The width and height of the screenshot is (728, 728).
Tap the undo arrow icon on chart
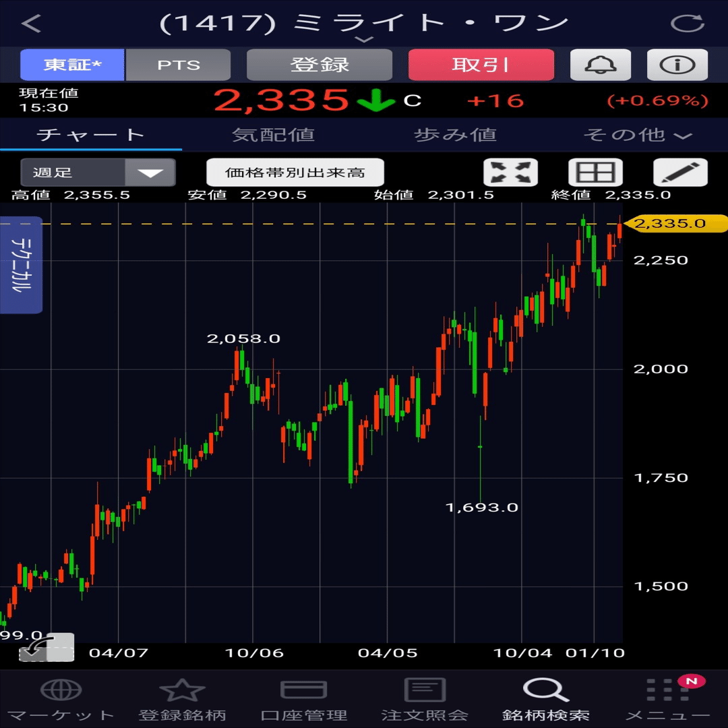(x=46, y=646)
